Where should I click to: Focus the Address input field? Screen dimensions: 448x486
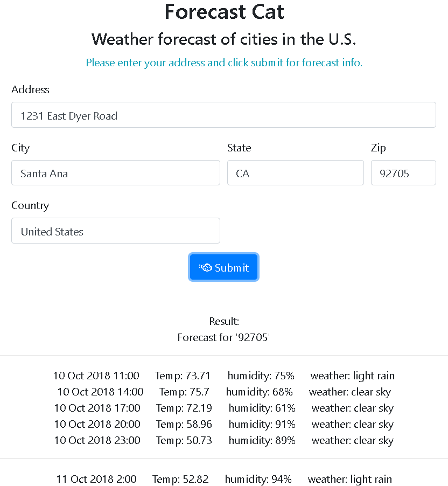tap(223, 115)
